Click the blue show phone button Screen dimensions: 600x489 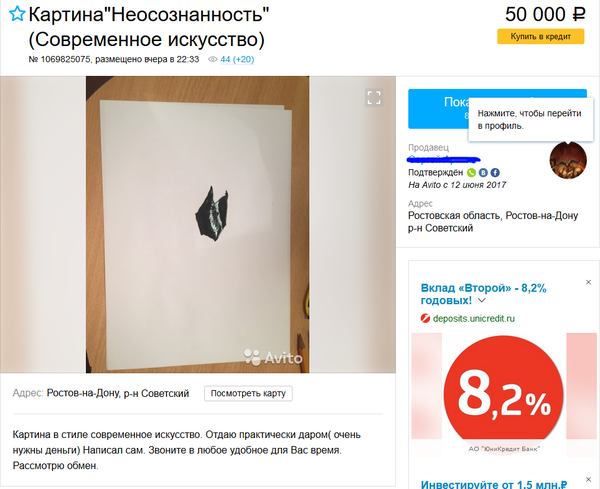coord(438,109)
